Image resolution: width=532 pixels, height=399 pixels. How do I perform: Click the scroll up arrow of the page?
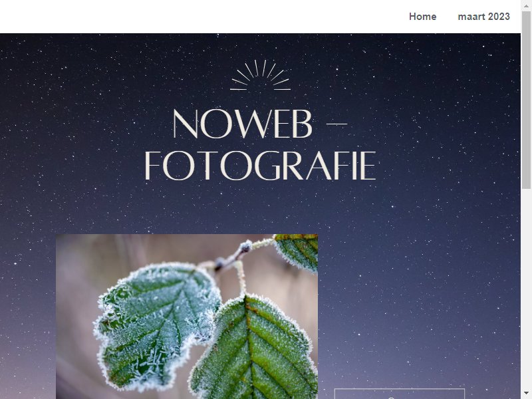pyautogui.click(x=526, y=4)
